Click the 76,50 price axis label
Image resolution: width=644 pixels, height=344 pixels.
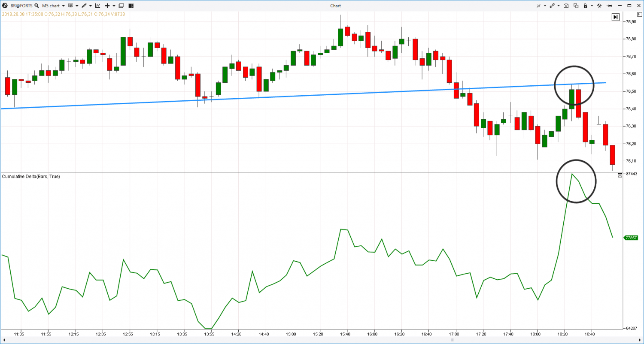[631, 91]
